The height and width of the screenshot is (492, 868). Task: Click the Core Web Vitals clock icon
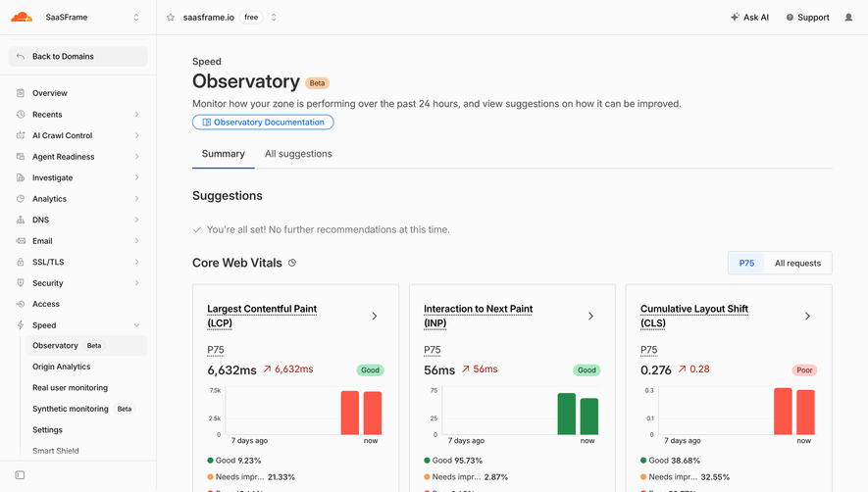point(292,263)
